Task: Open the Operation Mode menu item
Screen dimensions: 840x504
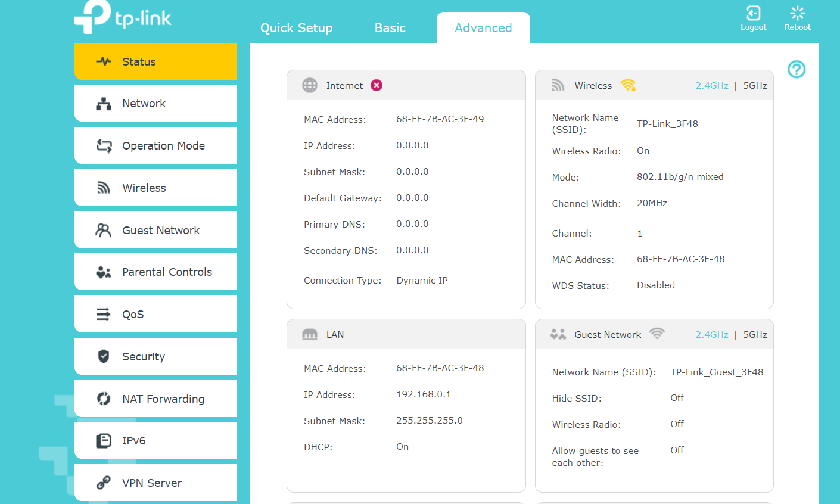Action: (155, 145)
